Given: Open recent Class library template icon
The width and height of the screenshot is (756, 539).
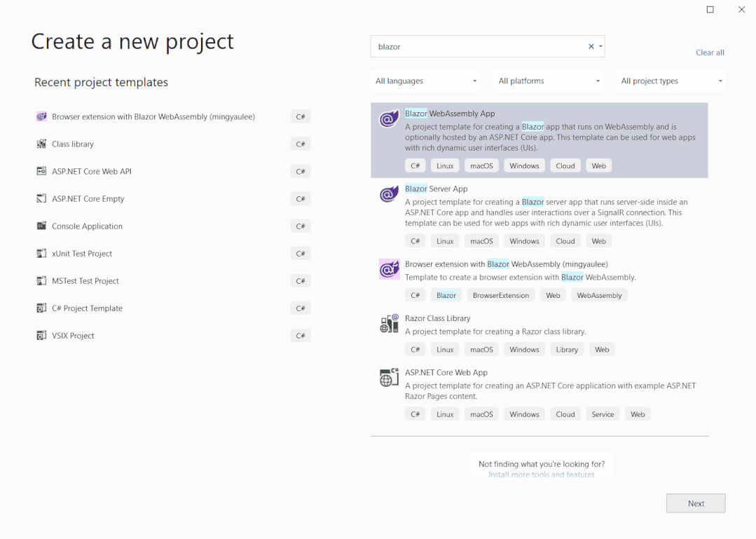Looking at the screenshot, I should [x=41, y=144].
